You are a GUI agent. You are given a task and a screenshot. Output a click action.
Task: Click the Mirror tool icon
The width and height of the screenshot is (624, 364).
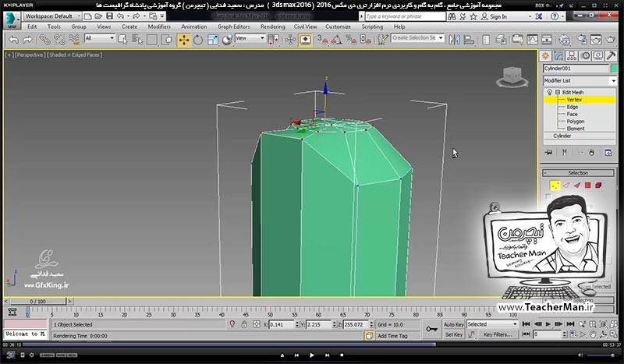(454, 40)
